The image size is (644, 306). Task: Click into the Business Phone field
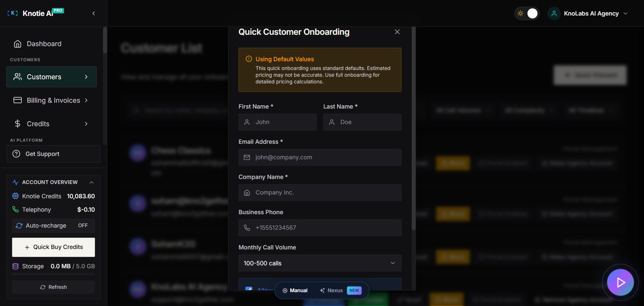[x=320, y=228]
